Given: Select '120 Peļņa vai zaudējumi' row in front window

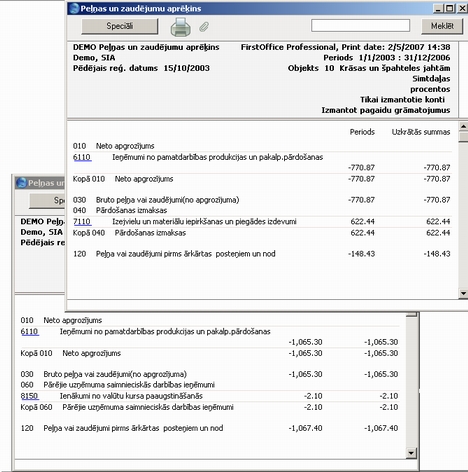Looking at the screenshot, I should pos(262,254).
